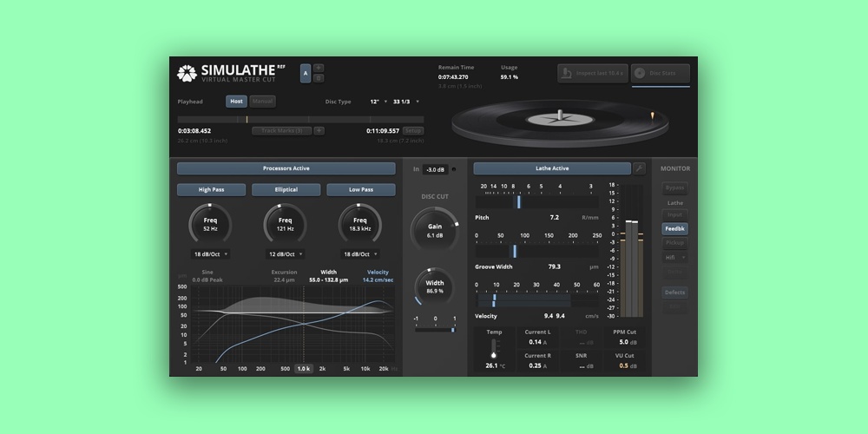This screenshot has height=434, width=868.
Task: Click Elliptical Freq knob 121 Hz
Action: point(285,224)
